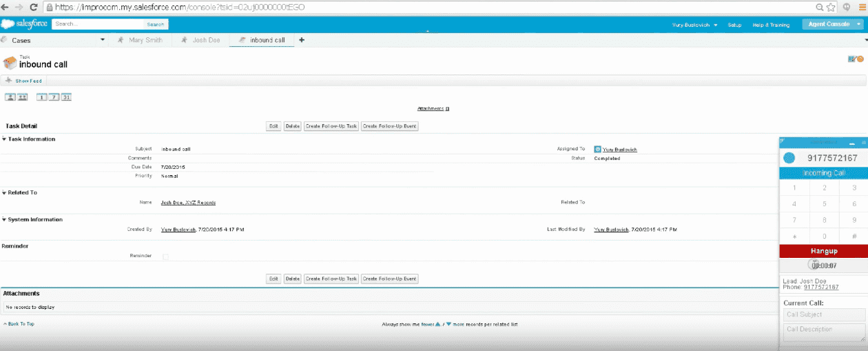Viewport: 868px width, 351px height.
Task: Click the multi-user view icon
Action: (22, 97)
